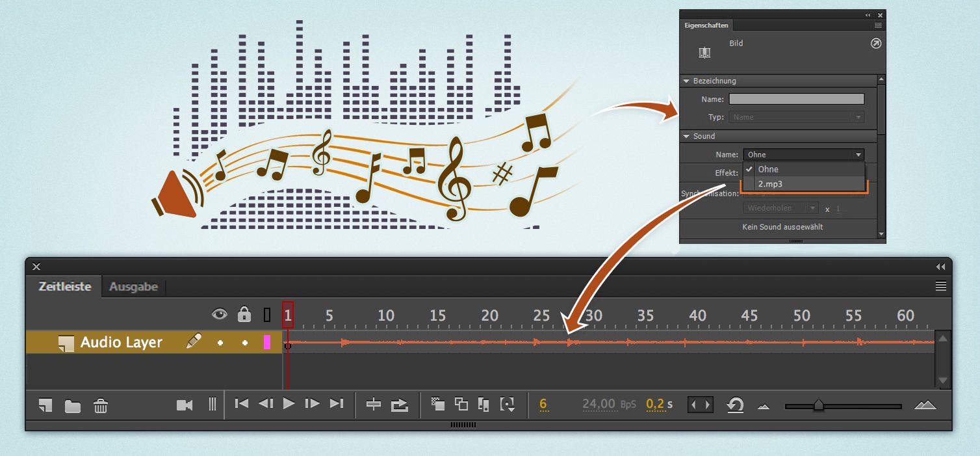Click timeline scrollbar up arrow
Screen dimensions: 980x456
tap(943, 338)
